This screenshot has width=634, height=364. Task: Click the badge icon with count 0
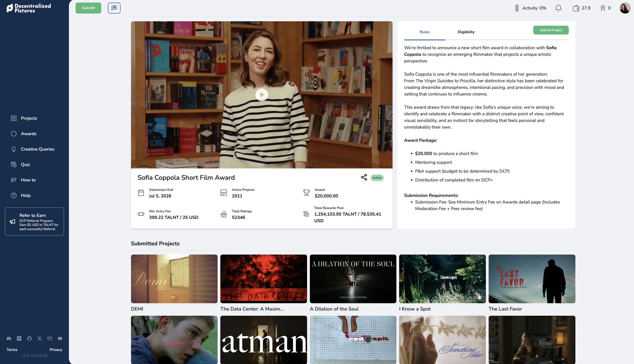[x=606, y=8]
